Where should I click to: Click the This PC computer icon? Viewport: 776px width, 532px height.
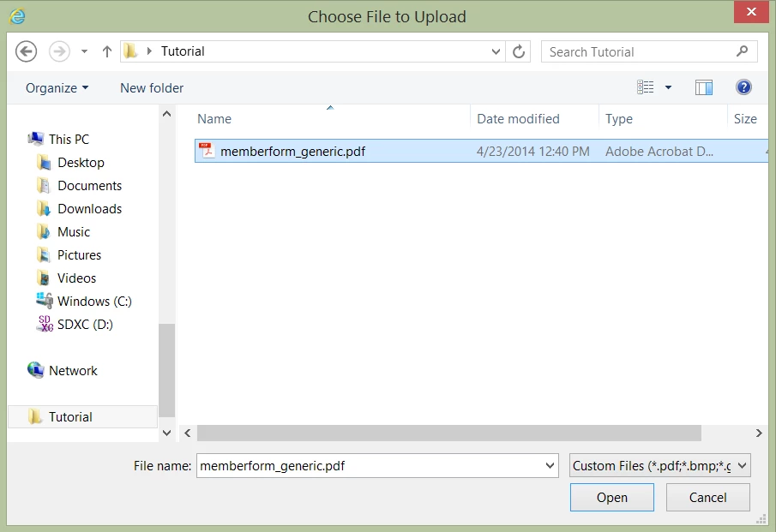click(36, 139)
